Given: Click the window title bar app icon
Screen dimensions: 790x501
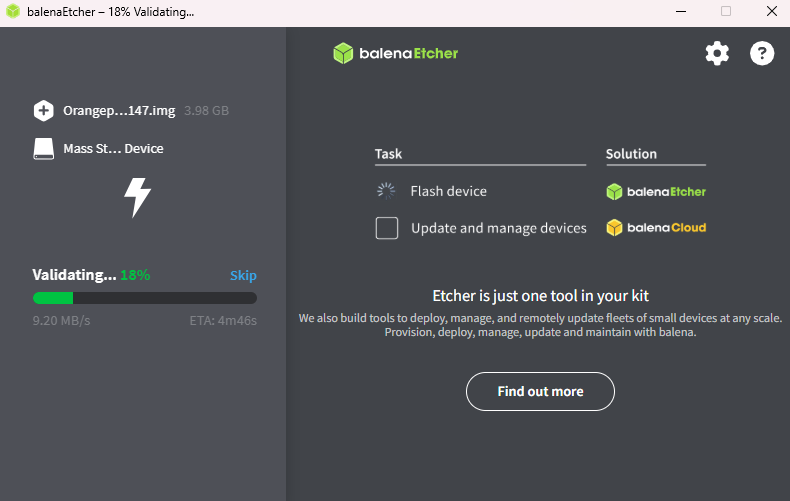Looking at the screenshot, I should pyautogui.click(x=13, y=12).
